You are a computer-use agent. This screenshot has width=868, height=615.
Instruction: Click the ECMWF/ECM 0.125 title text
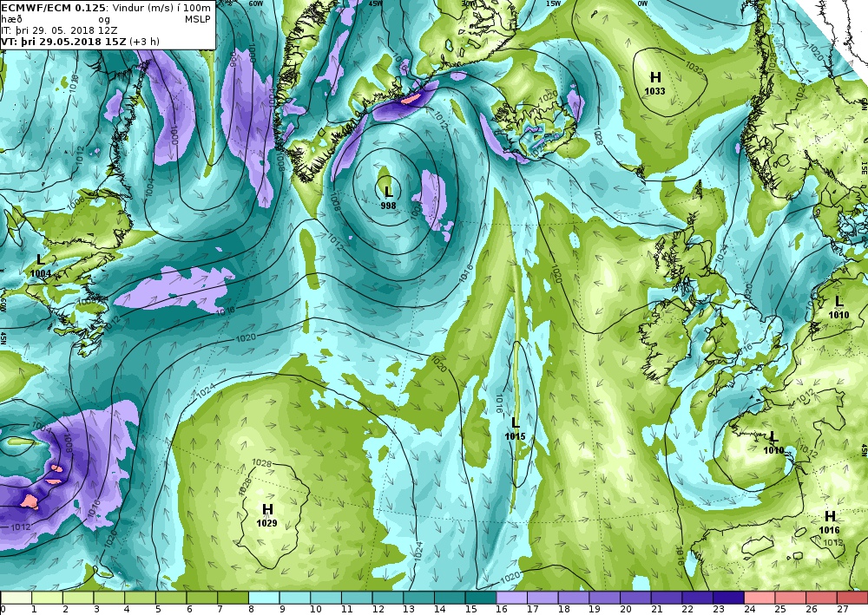pos(52,8)
